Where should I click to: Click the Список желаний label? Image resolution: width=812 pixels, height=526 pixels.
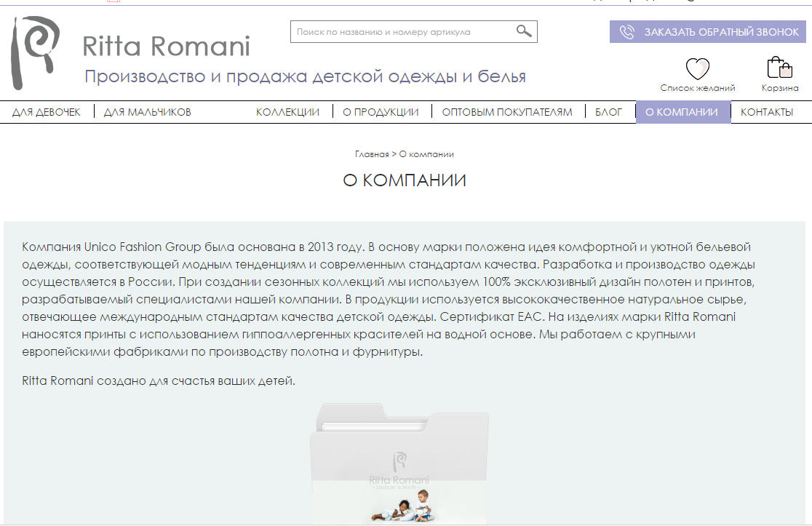point(697,88)
